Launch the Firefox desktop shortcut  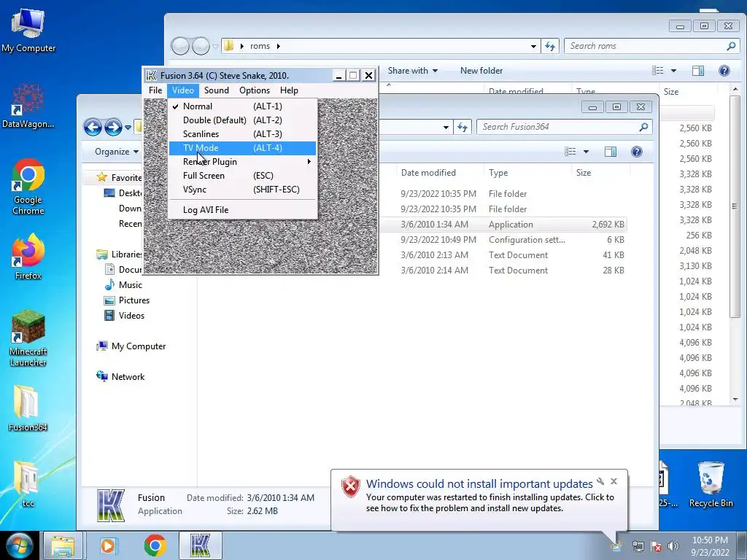28,256
